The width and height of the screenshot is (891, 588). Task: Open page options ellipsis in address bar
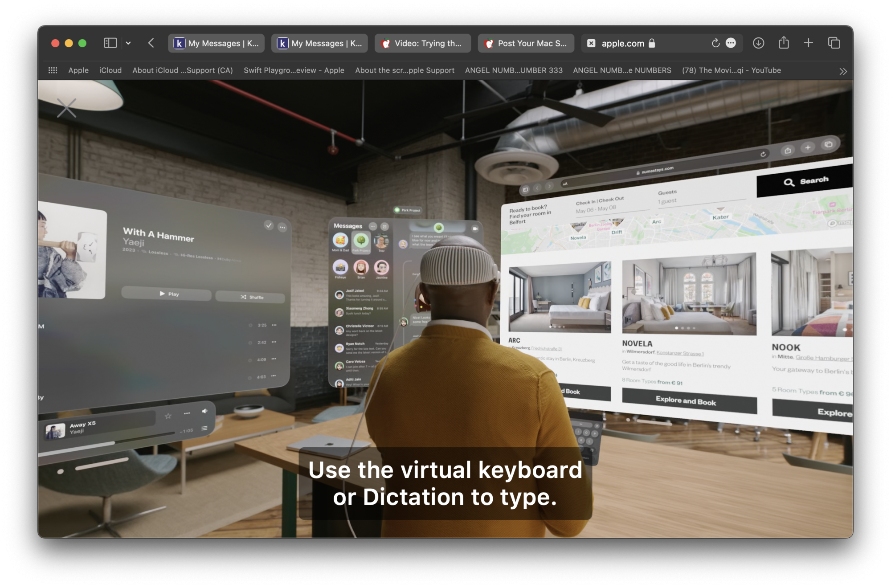point(731,43)
